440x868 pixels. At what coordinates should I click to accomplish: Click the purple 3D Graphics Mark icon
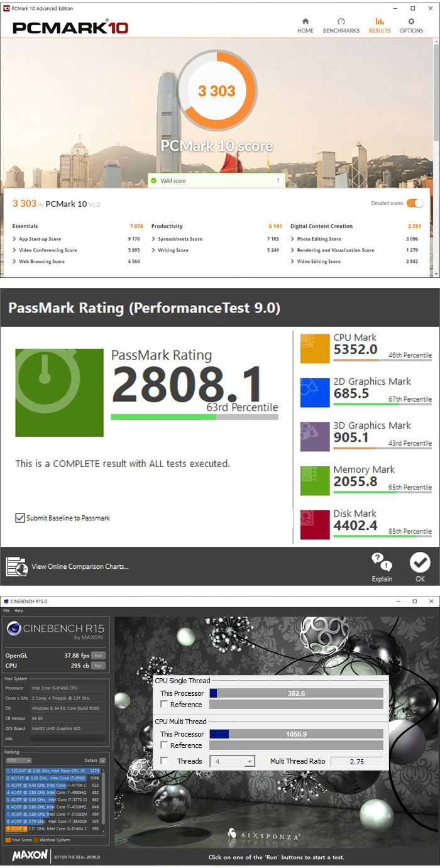315,437
